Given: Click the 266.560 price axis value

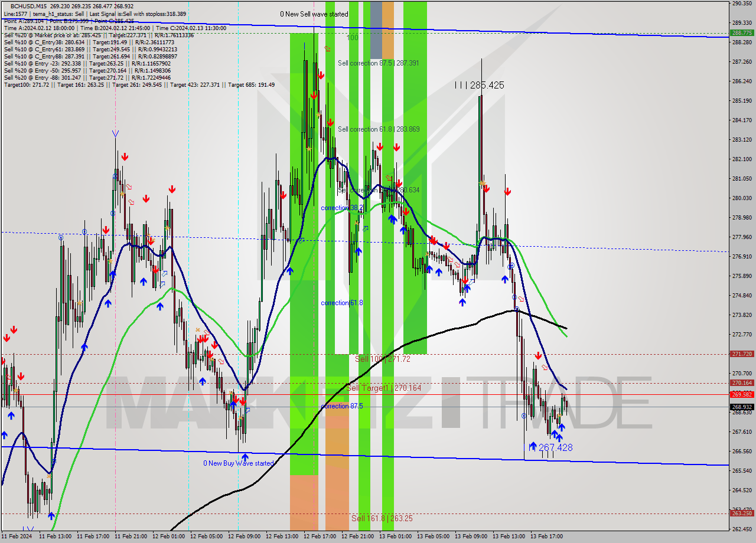Looking at the screenshot, I should pyautogui.click(x=741, y=451).
